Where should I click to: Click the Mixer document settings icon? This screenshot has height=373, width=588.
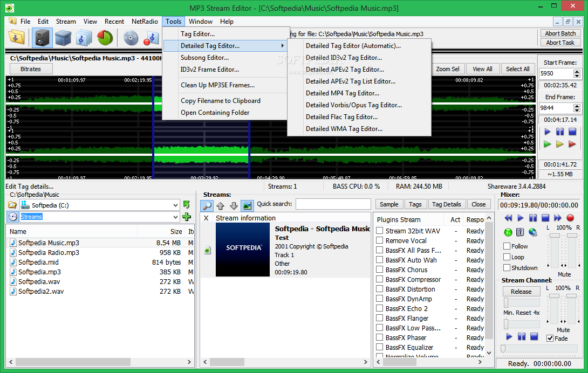coord(520,232)
